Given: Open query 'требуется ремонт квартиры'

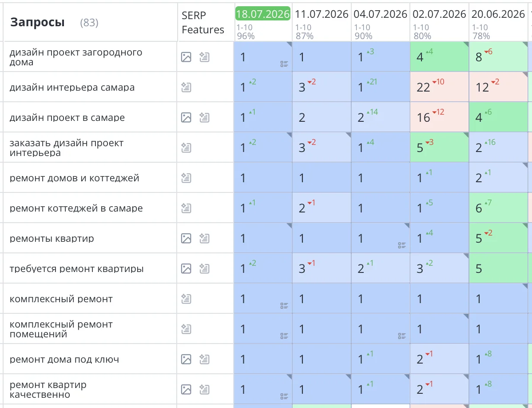Looking at the screenshot, I should click(76, 268).
